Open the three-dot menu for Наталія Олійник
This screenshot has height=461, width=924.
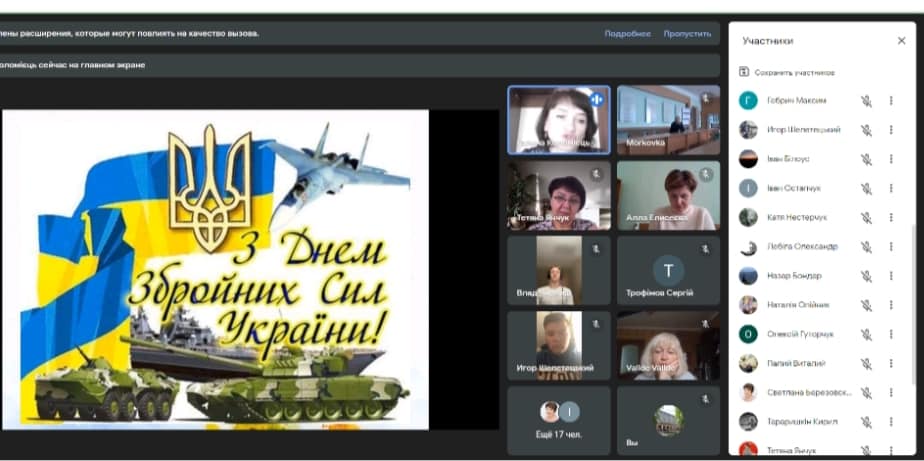(891, 305)
